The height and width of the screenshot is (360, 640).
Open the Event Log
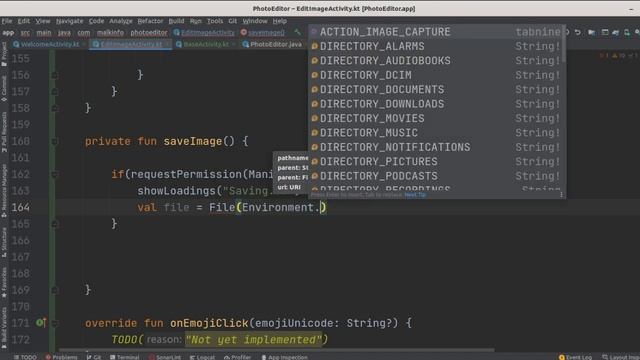click(x=576, y=357)
